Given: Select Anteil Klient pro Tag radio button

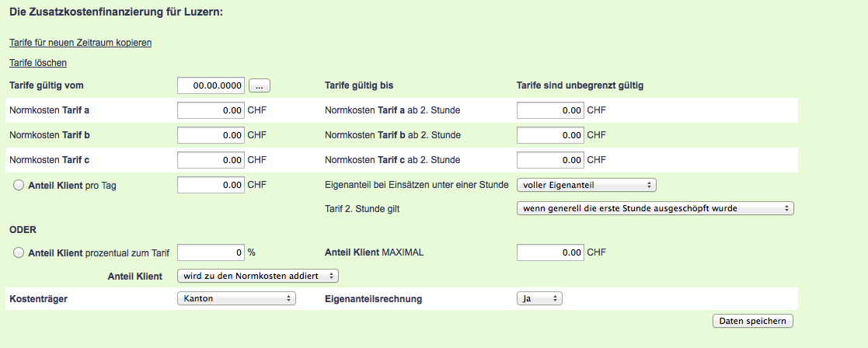Looking at the screenshot, I should [19, 185].
